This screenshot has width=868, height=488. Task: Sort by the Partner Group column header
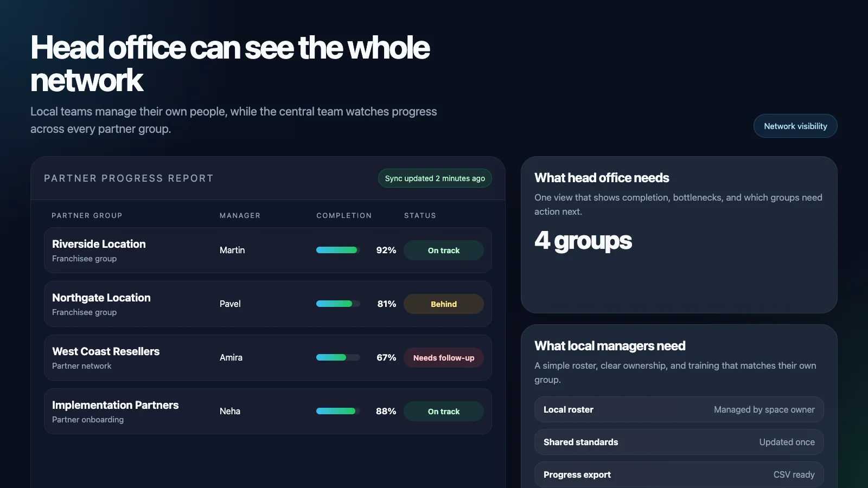click(87, 215)
